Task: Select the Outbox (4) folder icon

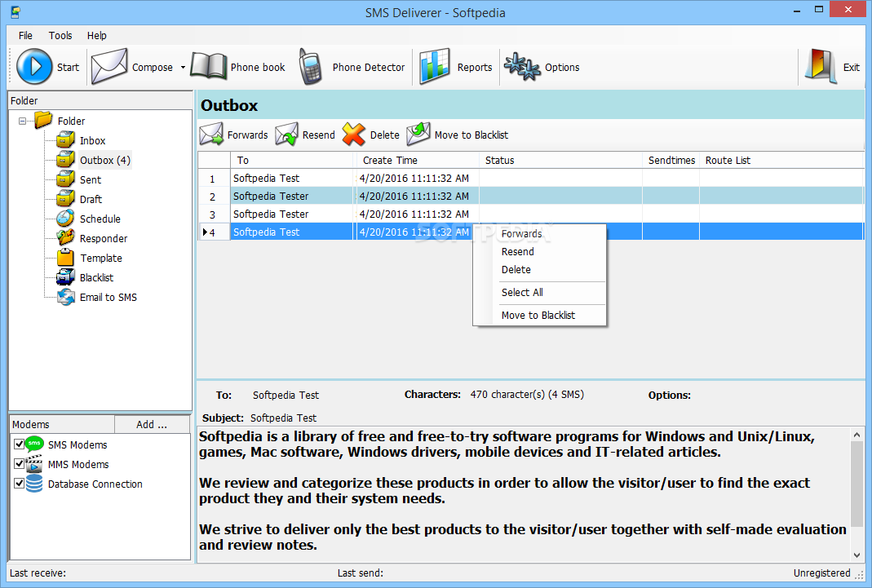Action: click(65, 160)
